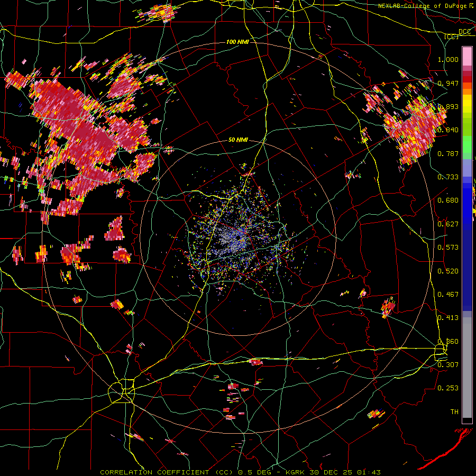Select the 0.787 scale value

448,153
